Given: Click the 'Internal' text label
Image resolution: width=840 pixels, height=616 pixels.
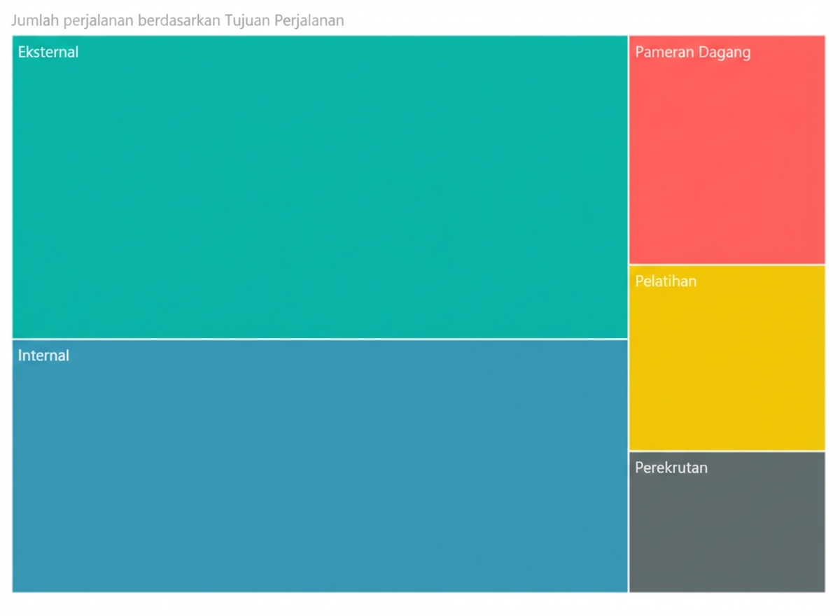Looking at the screenshot, I should click(x=43, y=356).
